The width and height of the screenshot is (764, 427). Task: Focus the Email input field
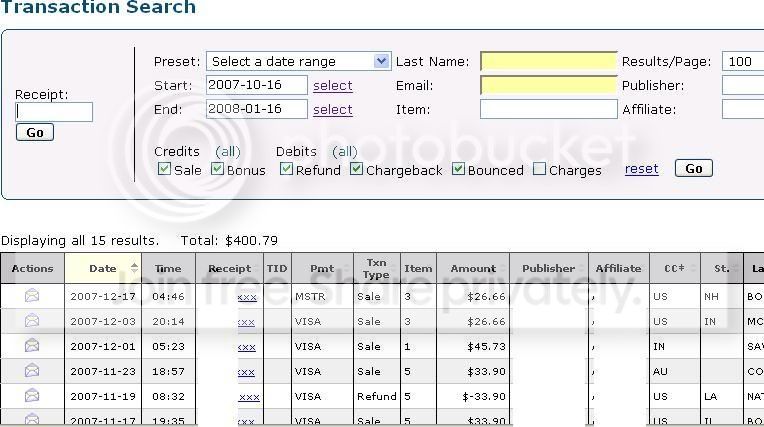pos(549,85)
